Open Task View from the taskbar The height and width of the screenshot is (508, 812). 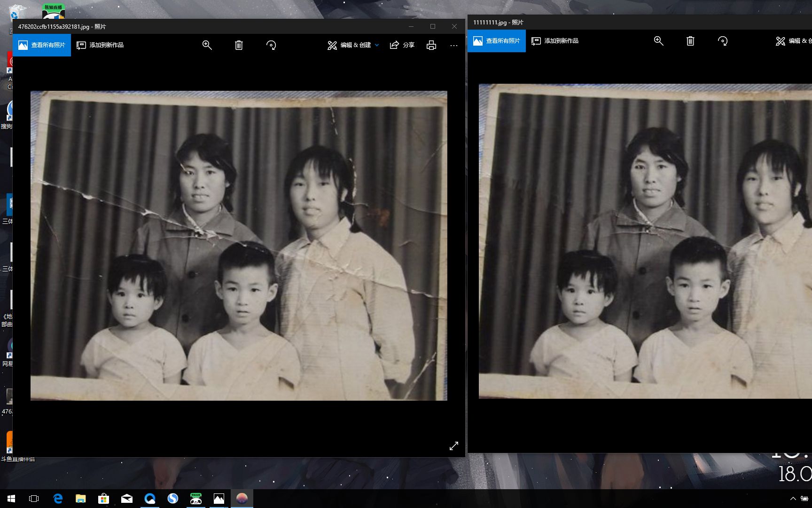[34, 499]
